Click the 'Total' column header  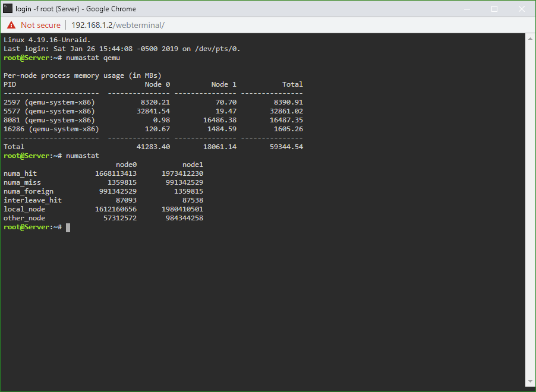(x=292, y=84)
